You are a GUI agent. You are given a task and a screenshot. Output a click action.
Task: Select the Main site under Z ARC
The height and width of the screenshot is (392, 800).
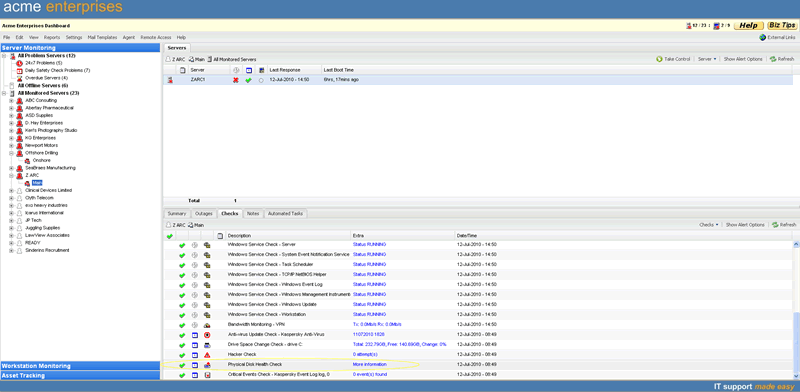point(37,183)
